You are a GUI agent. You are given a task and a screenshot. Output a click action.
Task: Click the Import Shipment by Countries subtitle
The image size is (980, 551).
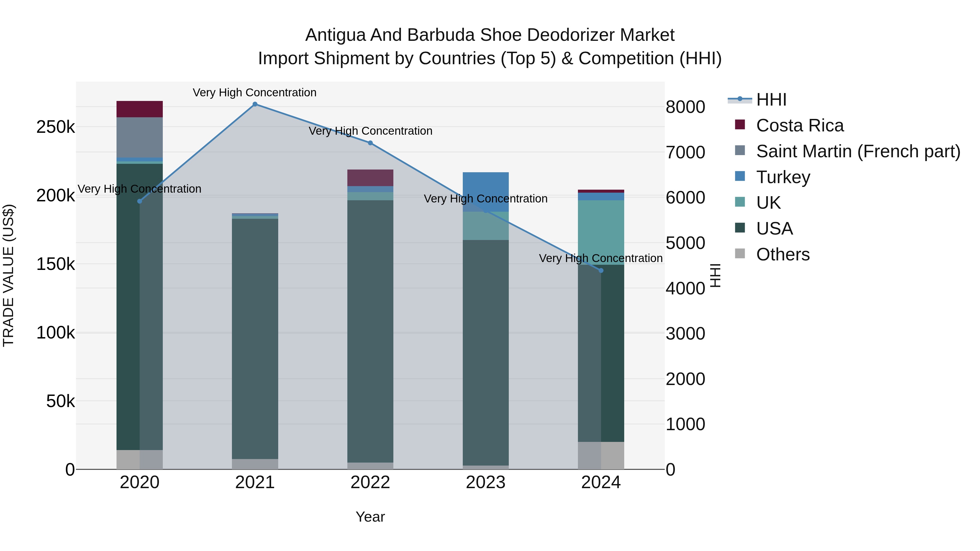click(490, 59)
